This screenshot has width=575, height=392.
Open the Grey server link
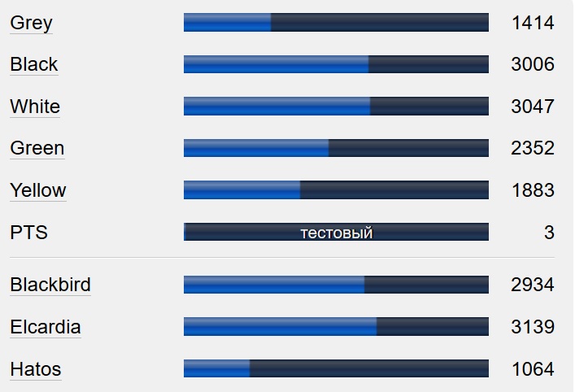(31, 23)
